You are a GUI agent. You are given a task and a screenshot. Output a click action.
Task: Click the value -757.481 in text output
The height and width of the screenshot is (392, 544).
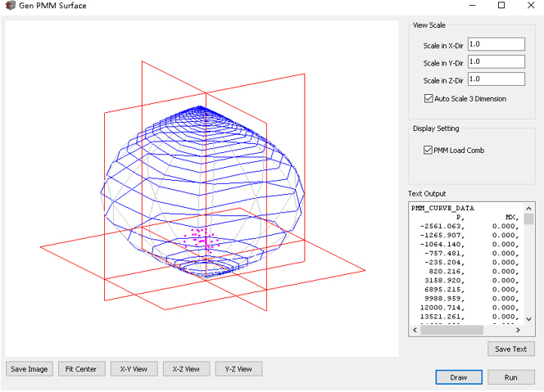[x=444, y=254]
